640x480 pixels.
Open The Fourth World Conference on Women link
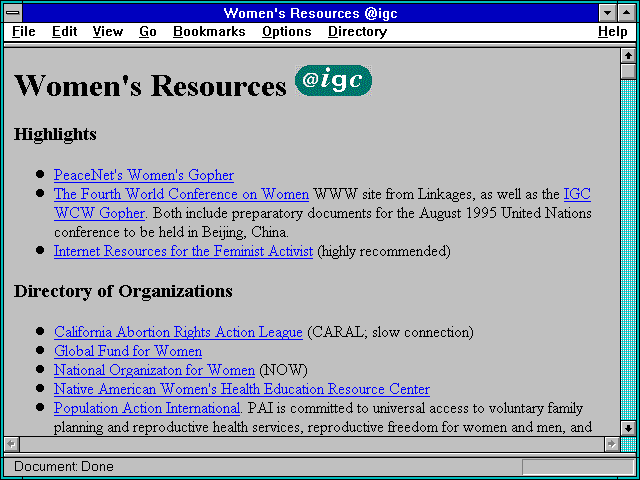click(x=181, y=194)
